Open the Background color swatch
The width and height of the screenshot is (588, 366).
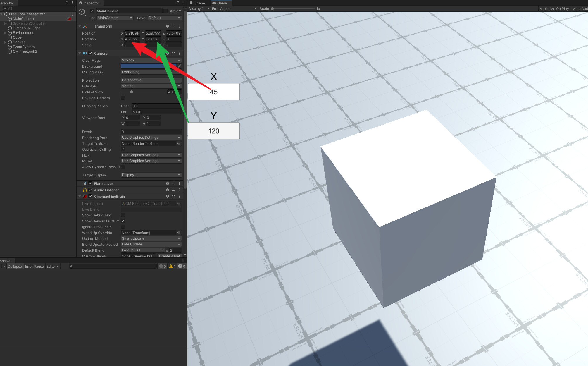point(149,66)
